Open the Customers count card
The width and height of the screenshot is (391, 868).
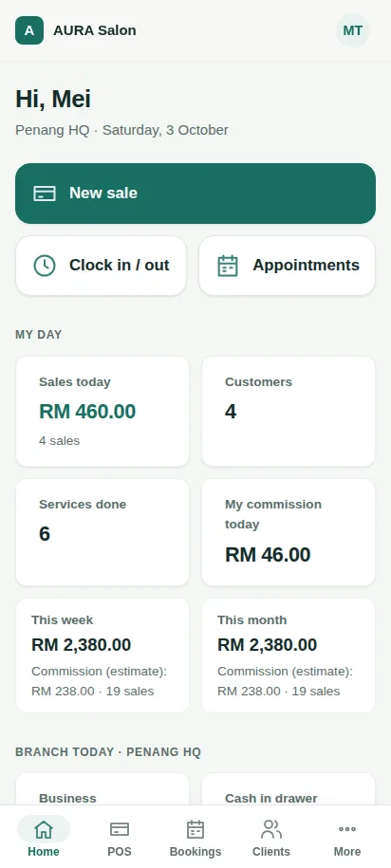289,412
